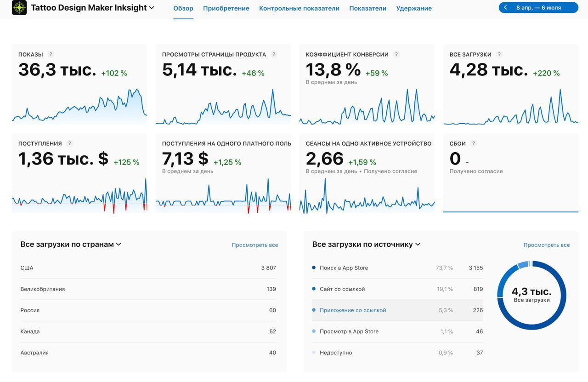Expand the Все загрузки по странам selector
The width and height of the screenshot is (588, 382).
[x=119, y=244]
